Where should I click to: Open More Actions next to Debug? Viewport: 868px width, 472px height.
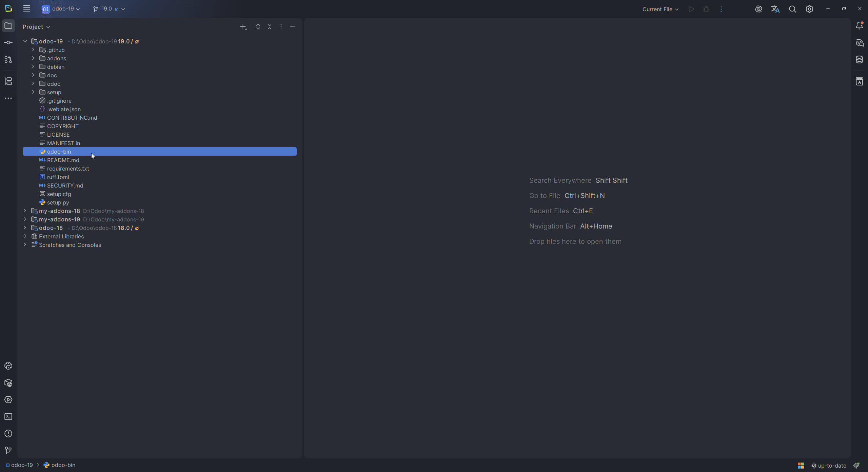721,9
